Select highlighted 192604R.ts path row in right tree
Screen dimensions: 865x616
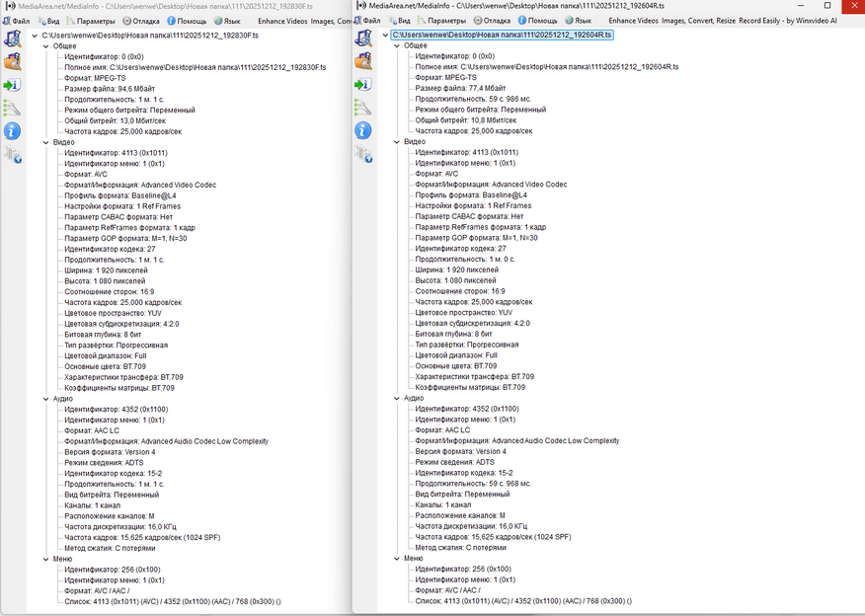(502, 35)
